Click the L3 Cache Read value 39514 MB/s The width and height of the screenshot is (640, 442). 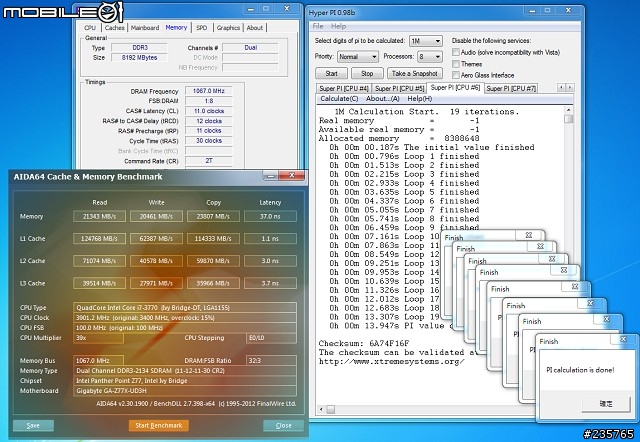point(99,283)
